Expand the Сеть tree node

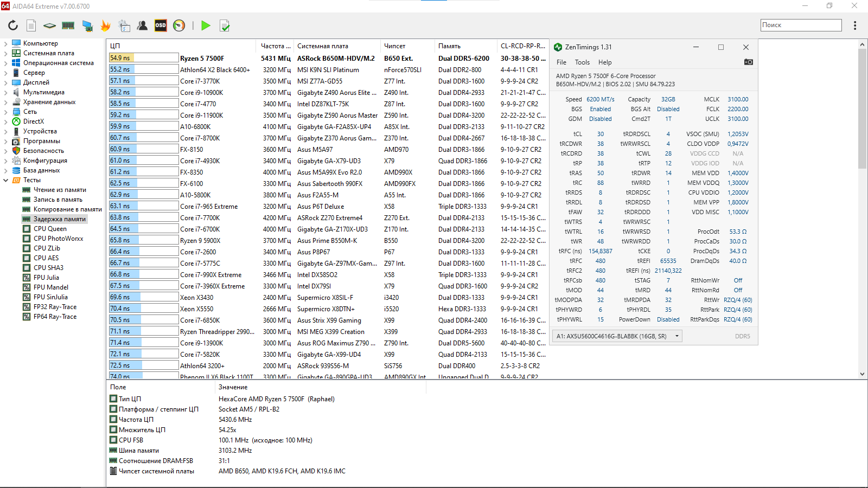click(x=5, y=112)
